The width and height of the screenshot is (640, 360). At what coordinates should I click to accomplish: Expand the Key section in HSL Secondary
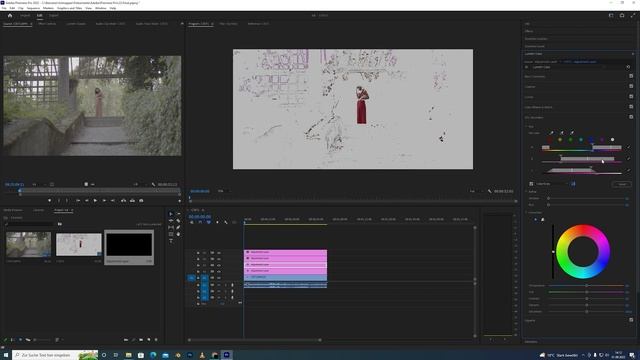coord(527,127)
